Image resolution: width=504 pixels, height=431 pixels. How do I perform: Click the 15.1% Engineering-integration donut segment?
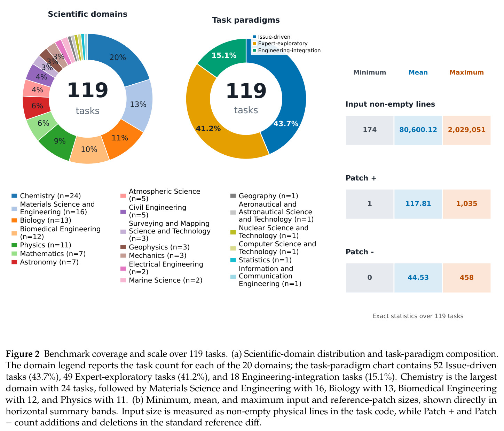(224, 55)
